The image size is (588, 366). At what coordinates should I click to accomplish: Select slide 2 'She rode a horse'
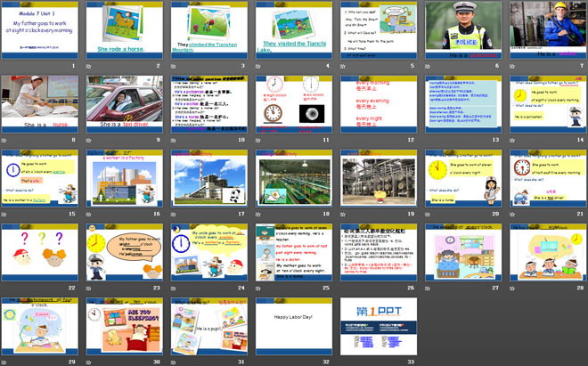point(125,30)
